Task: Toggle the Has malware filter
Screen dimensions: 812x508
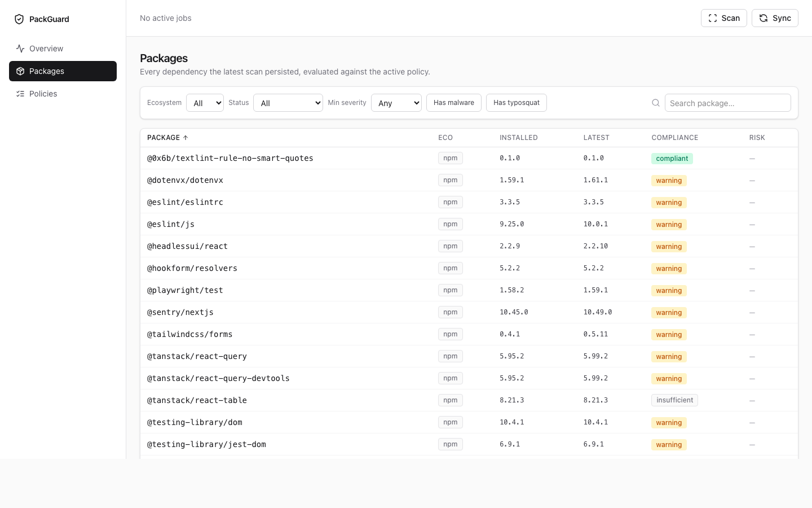Action: [x=453, y=103]
